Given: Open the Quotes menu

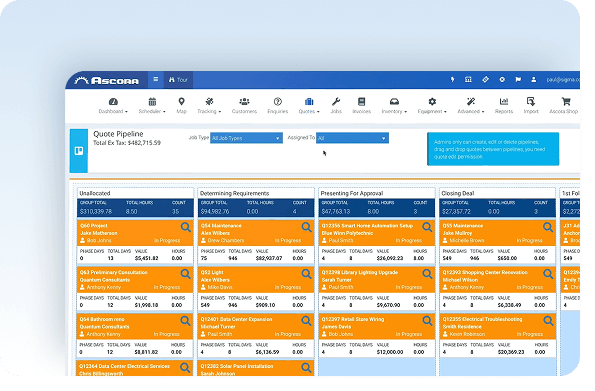Looking at the screenshot, I should coord(309,106).
